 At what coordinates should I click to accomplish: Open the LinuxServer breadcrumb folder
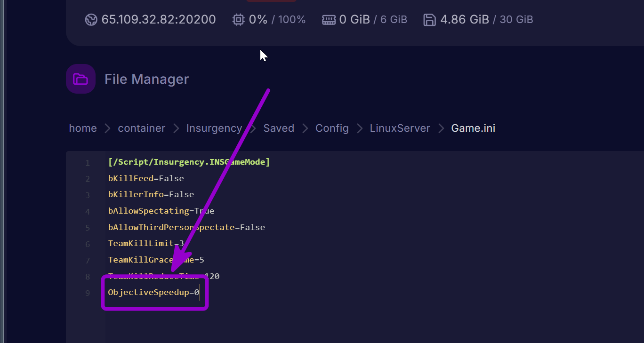(x=400, y=128)
